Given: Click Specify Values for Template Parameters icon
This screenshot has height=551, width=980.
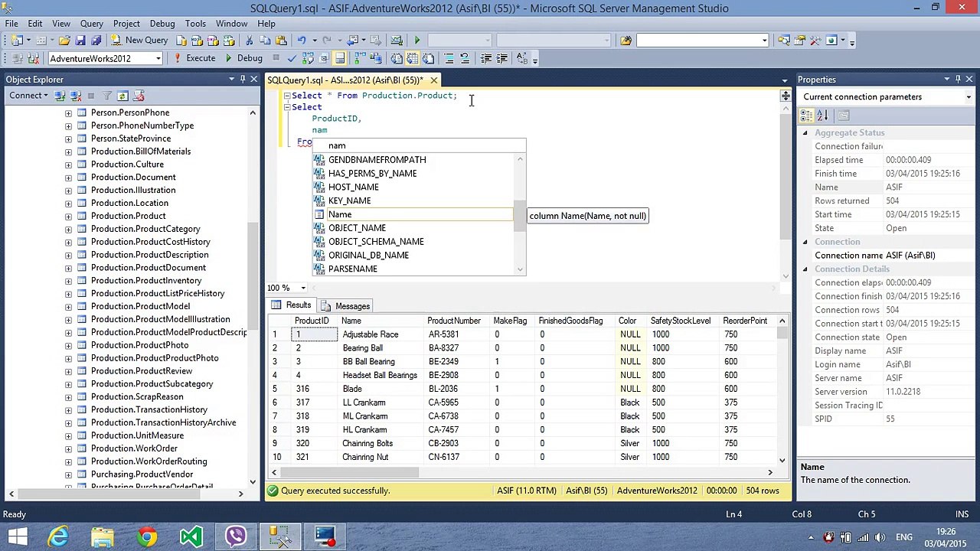Looking at the screenshot, I should click(x=522, y=58).
